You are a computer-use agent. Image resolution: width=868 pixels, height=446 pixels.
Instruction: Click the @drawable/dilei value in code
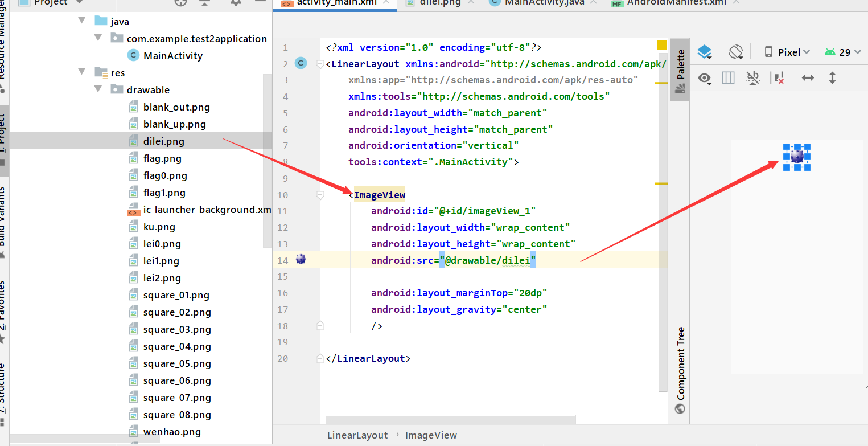pyautogui.click(x=488, y=260)
